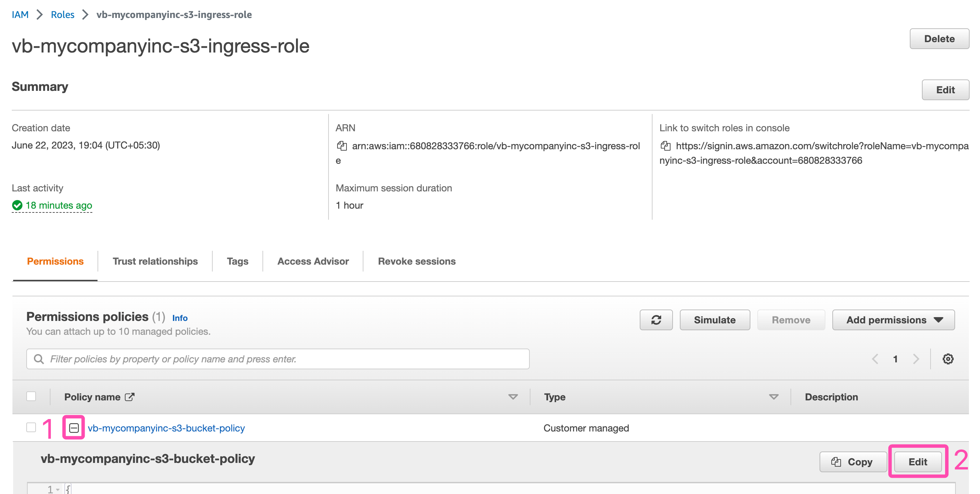The image size is (980, 494).
Task: Click the Description column header
Action: pyautogui.click(x=831, y=397)
